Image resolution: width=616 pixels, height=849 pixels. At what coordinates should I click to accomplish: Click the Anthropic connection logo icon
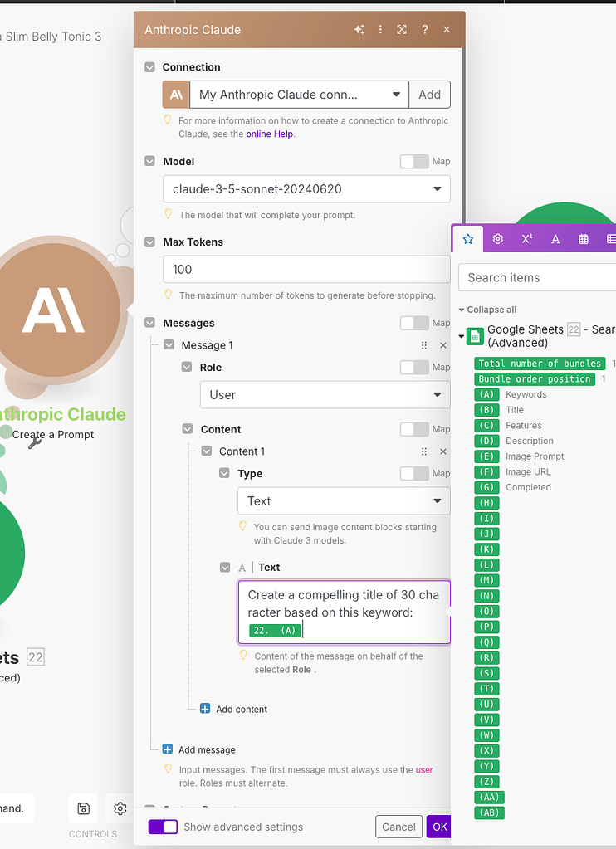pyautogui.click(x=175, y=95)
